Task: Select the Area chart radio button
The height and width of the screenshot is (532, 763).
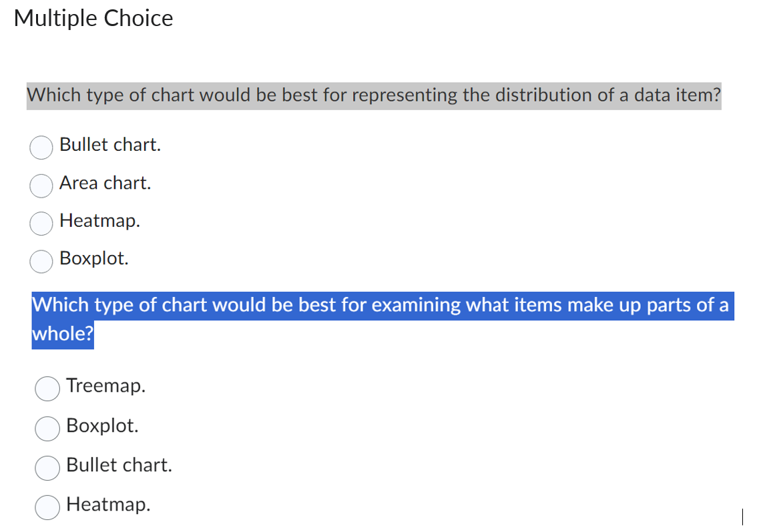Action: (x=41, y=186)
